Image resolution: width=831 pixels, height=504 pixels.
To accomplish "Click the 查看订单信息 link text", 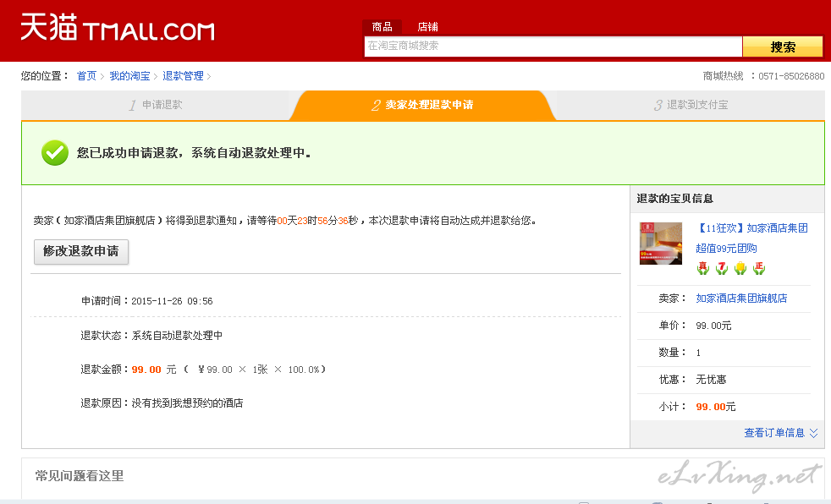I will pos(774,433).
